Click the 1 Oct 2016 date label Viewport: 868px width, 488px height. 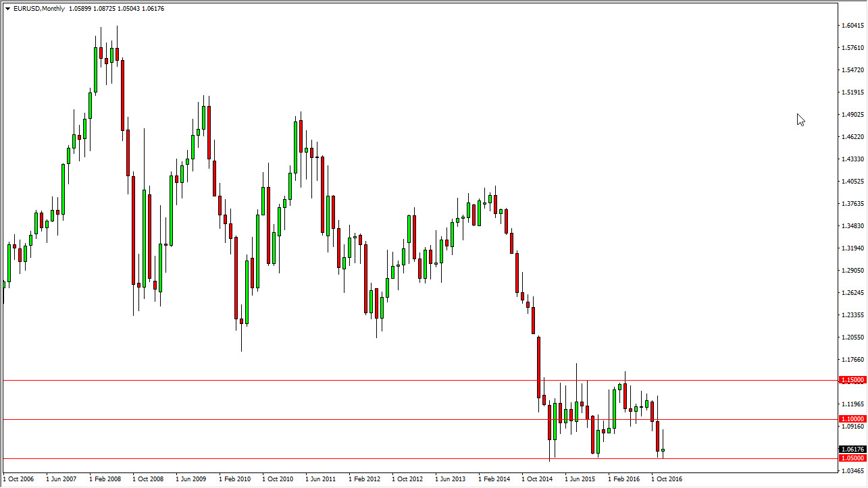pos(667,479)
